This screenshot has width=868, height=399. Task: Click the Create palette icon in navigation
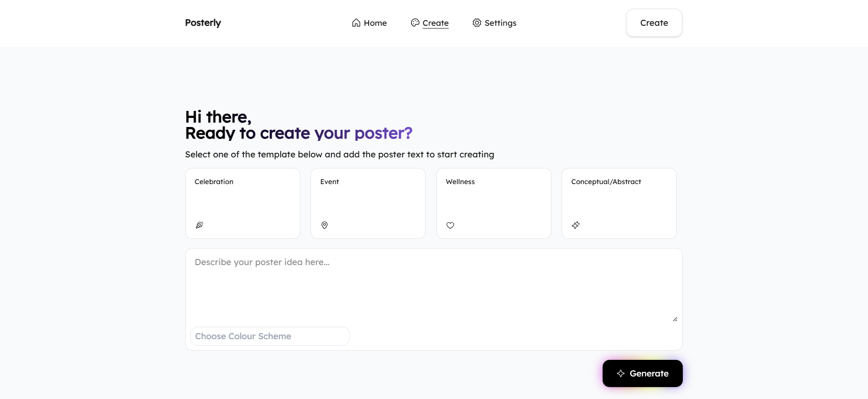[x=415, y=23]
